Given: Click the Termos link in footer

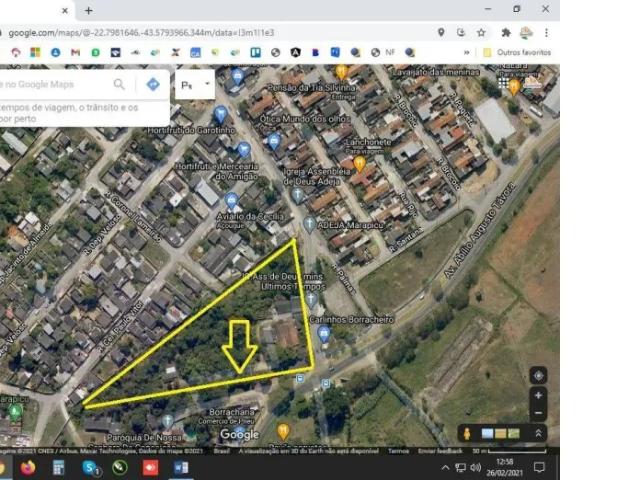Looking at the screenshot, I should (398, 451).
